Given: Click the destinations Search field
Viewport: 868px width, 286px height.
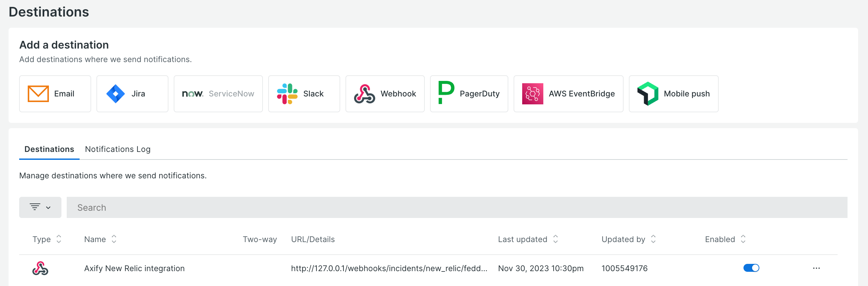Looking at the screenshot, I should coord(456,207).
